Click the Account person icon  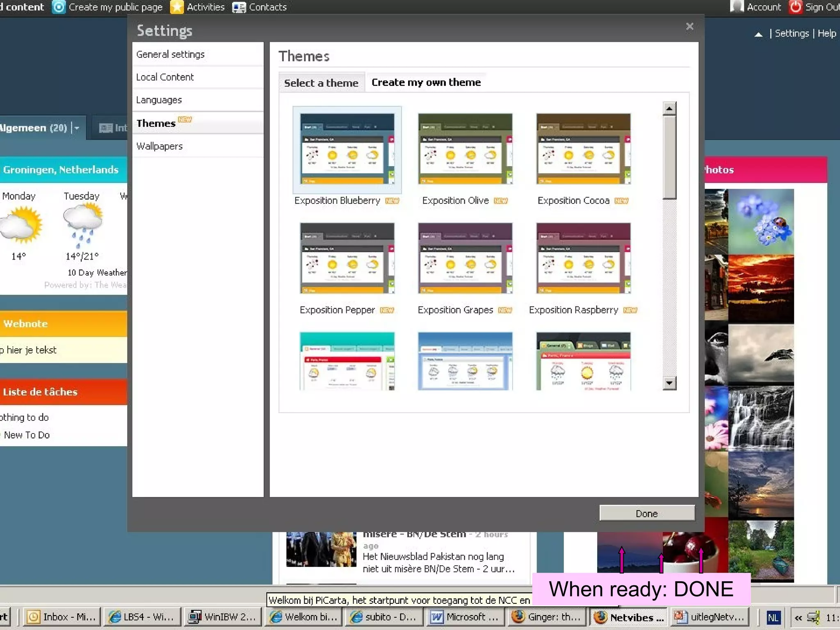pyautogui.click(x=737, y=7)
